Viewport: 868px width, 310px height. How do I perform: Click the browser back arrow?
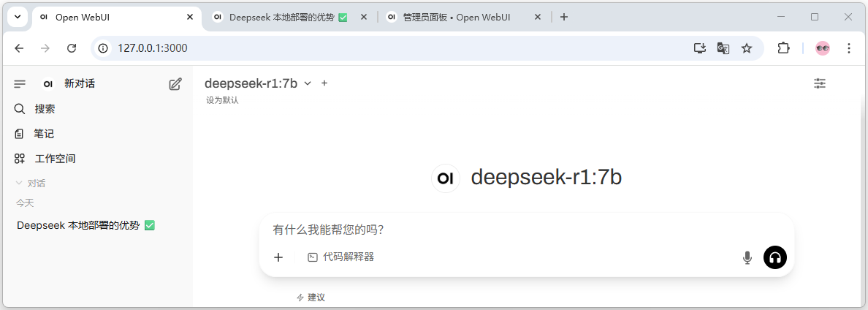(20, 48)
